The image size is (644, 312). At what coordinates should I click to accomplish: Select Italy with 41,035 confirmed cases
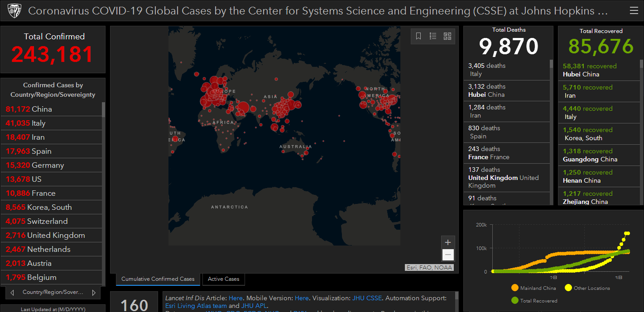52,123
